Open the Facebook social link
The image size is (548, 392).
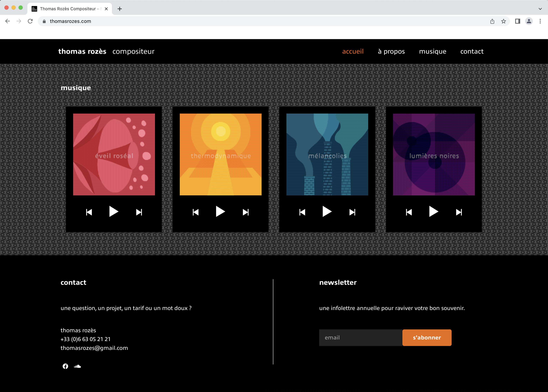[65, 366]
